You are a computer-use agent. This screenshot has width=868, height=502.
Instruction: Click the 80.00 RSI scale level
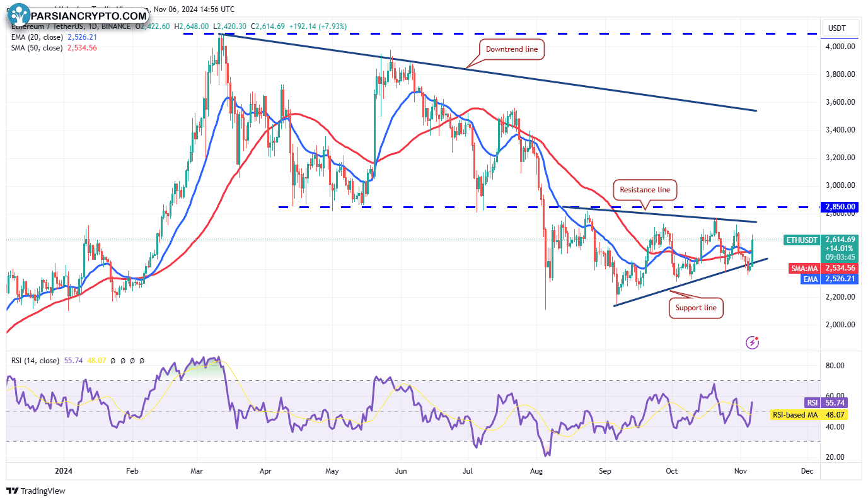pos(836,366)
